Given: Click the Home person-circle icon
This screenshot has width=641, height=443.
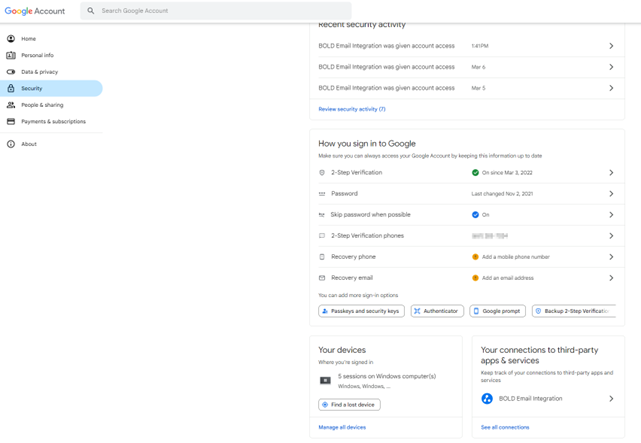Looking at the screenshot, I should pyautogui.click(x=11, y=39).
